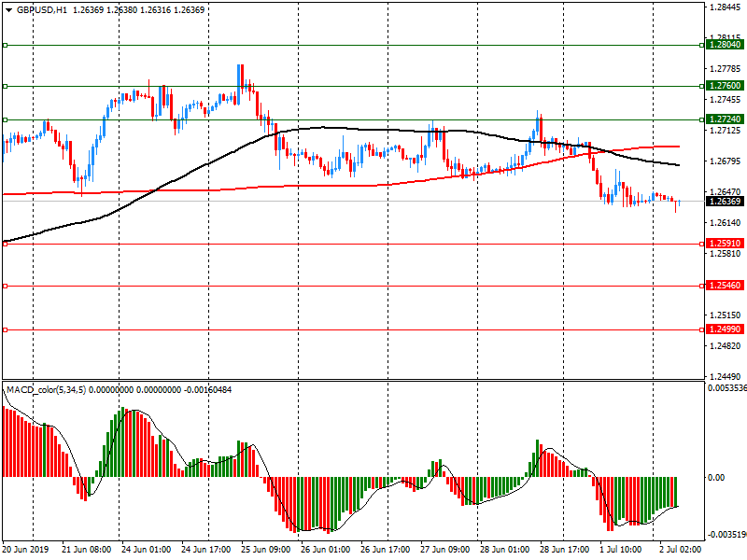Click the 25 Jun 09:00 time label
Image resolution: width=747 pixels, height=560 pixels.
click(266, 549)
